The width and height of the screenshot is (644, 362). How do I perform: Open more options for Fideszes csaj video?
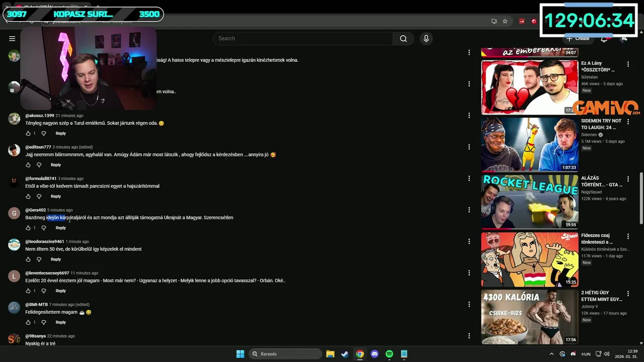[628, 236]
